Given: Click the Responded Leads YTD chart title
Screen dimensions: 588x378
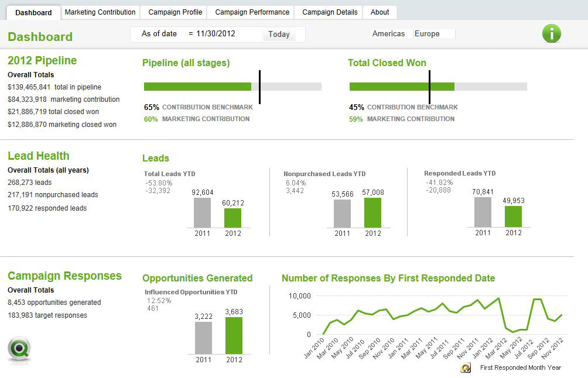Looking at the screenshot, I should click(460, 173).
